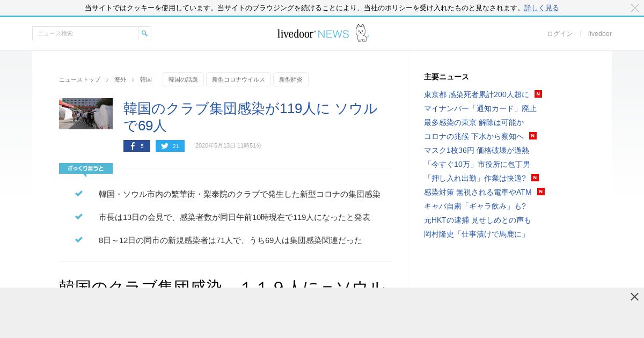Open 東京都 感染死者累計200人超に news

pyautogui.click(x=477, y=94)
